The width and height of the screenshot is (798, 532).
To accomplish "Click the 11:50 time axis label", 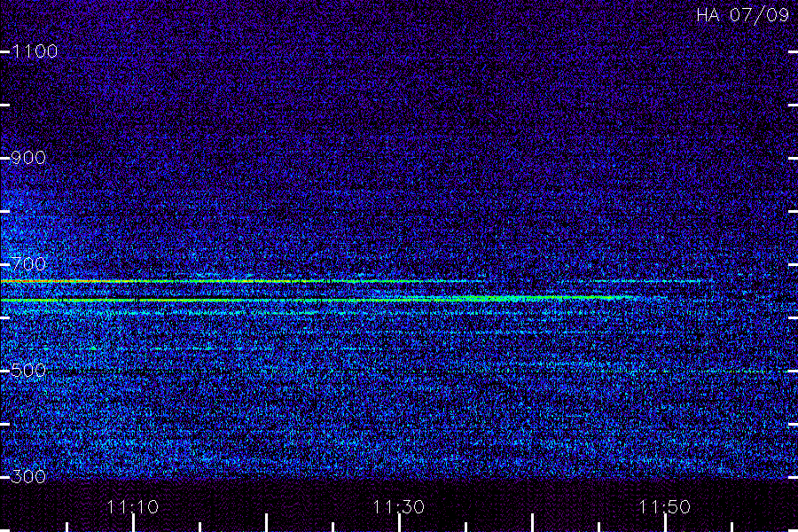I will point(665,507).
